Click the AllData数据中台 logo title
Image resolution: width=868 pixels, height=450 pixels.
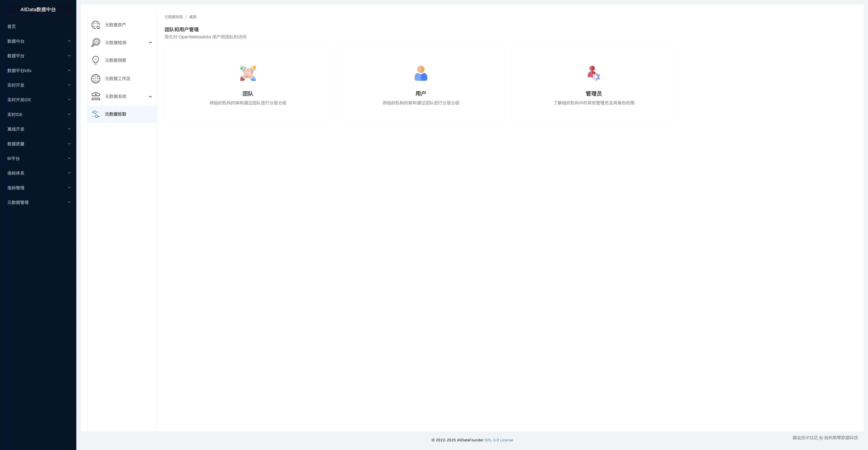(x=38, y=10)
